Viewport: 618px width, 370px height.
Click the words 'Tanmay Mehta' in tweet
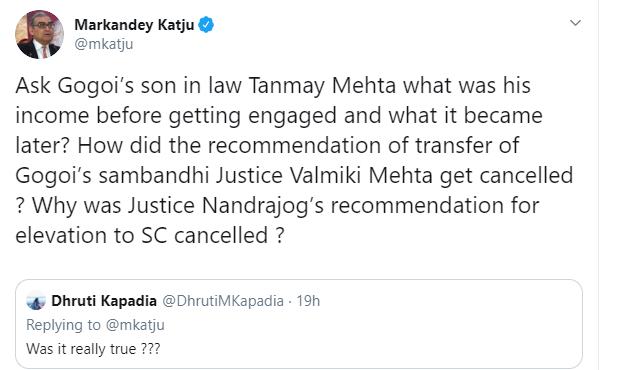point(322,86)
